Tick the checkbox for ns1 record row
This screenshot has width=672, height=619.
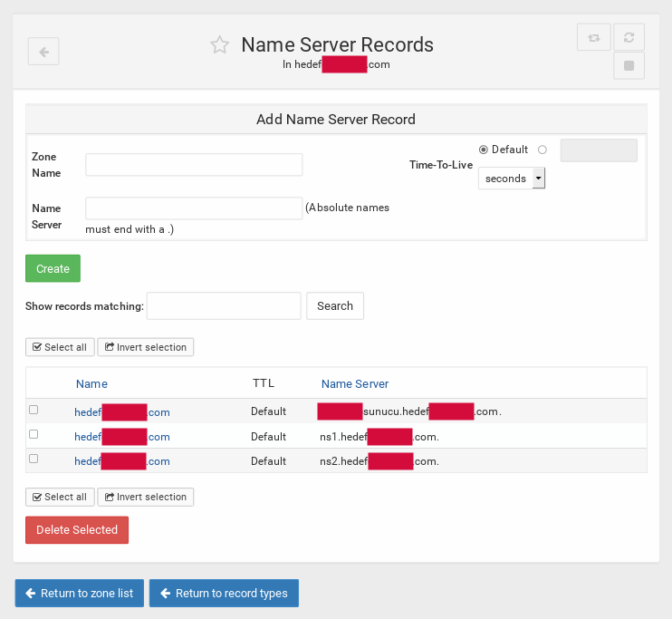point(34,434)
